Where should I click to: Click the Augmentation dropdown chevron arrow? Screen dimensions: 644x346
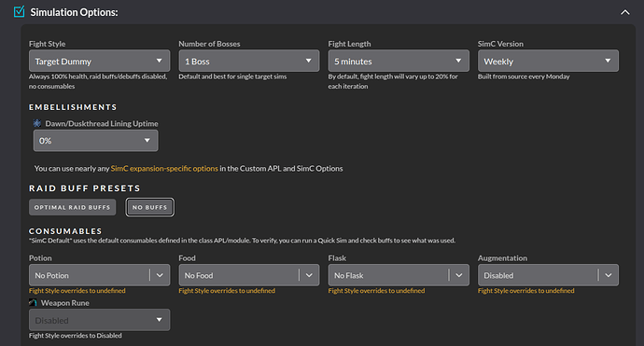pos(609,275)
